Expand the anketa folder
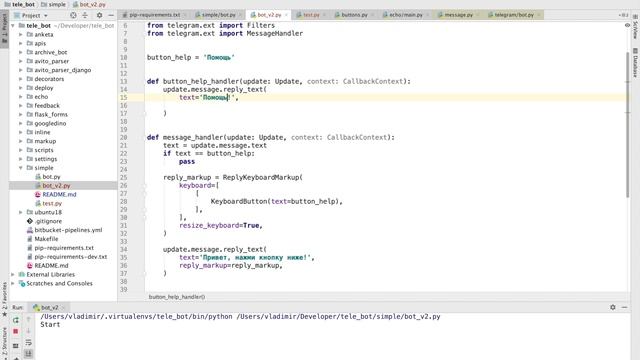Screen dimensions: 640x360 point(21,35)
